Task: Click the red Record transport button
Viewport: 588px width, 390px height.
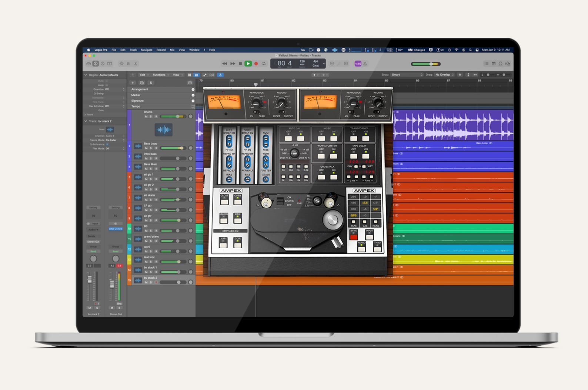Action: [256, 64]
